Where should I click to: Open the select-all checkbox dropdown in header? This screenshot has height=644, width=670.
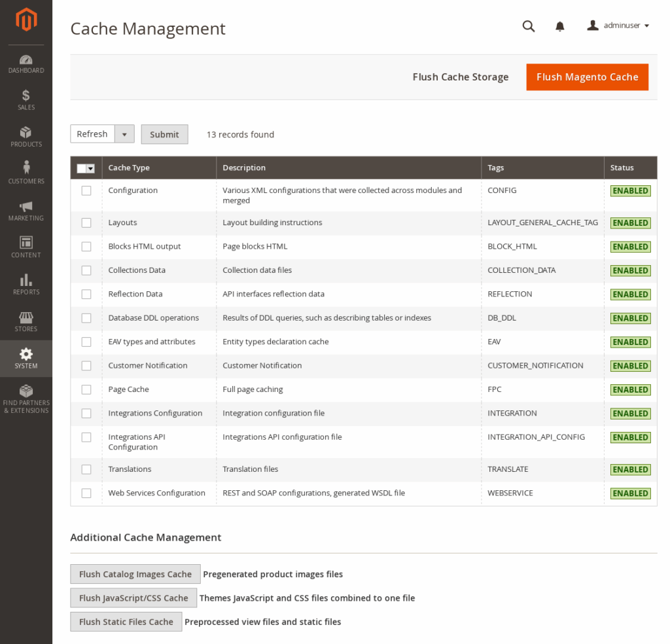91,168
